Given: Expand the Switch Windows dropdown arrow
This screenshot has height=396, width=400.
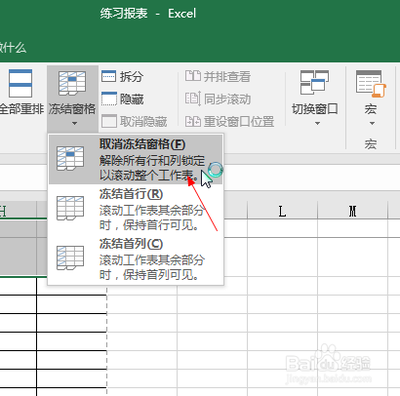Looking at the screenshot, I should coord(317,123).
